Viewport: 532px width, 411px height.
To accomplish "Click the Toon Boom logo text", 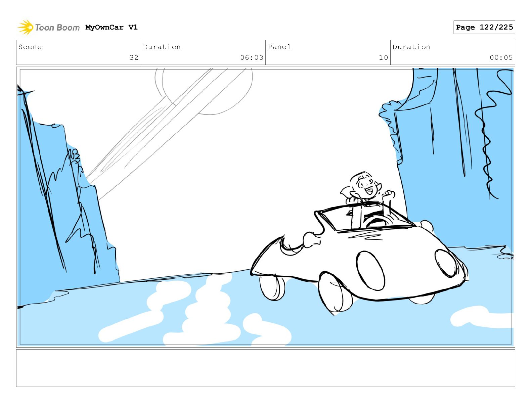I will [x=57, y=28].
